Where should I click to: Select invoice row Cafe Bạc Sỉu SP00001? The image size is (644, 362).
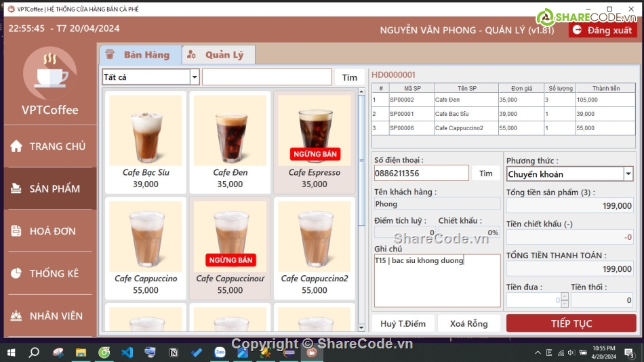[504, 114]
